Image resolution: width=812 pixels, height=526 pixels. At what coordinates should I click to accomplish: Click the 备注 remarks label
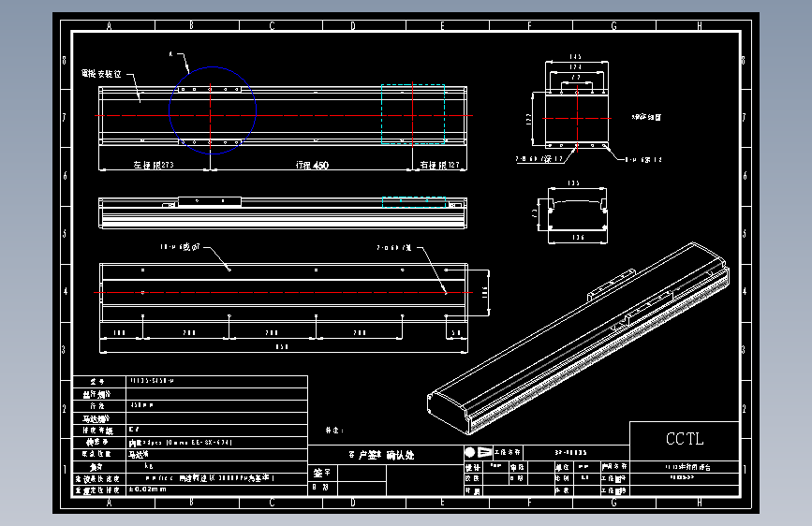[334, 431]
